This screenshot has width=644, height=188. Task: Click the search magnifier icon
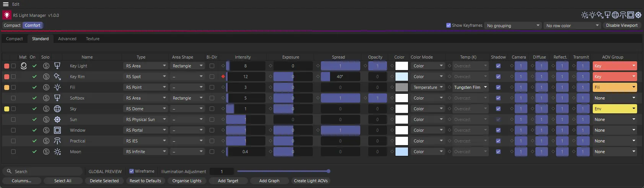pos(9,171)
